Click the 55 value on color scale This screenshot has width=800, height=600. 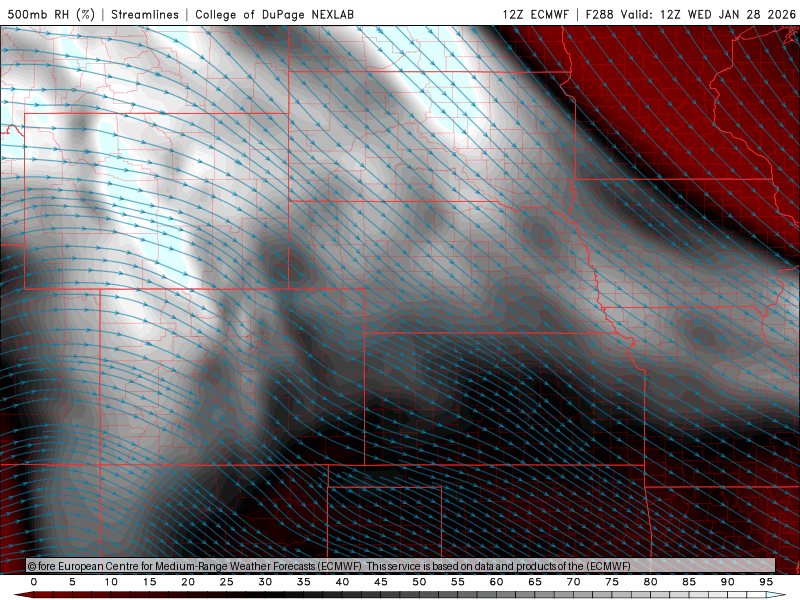pos(458,582)
